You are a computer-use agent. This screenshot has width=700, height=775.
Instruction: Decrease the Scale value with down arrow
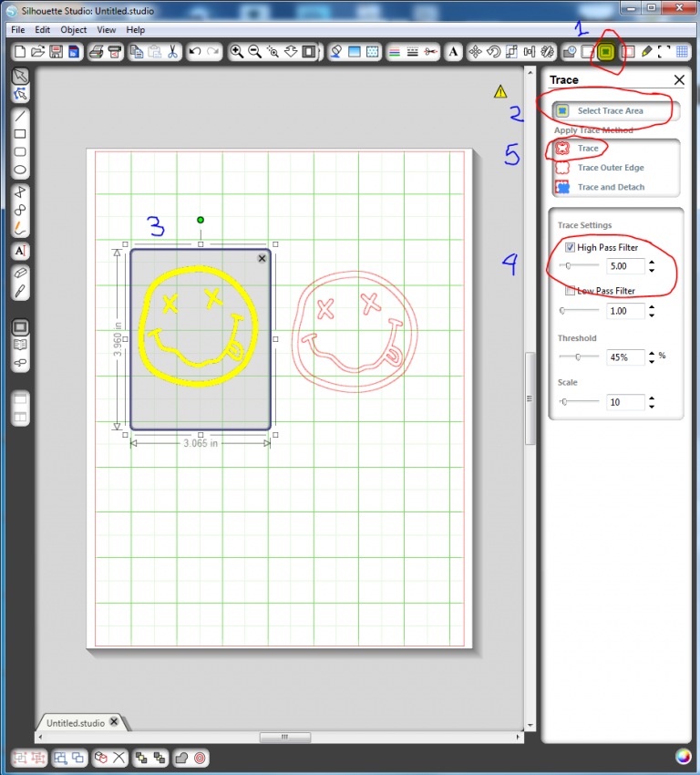click(653, 406)
